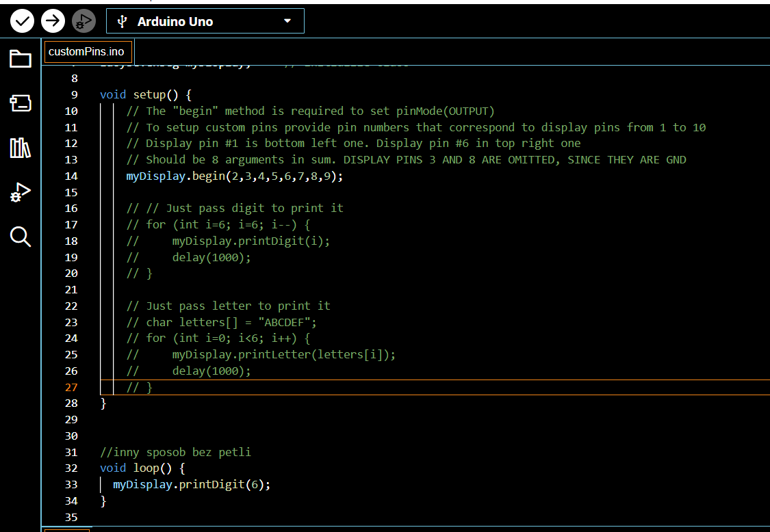
Task: Select the customPins.ino tab
Action: point(88,51)
